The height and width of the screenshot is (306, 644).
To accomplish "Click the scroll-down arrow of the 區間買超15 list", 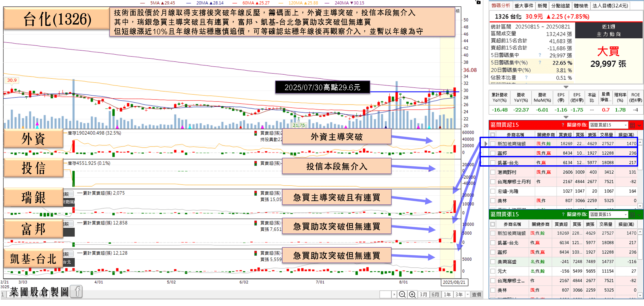I will pos(640,206).
